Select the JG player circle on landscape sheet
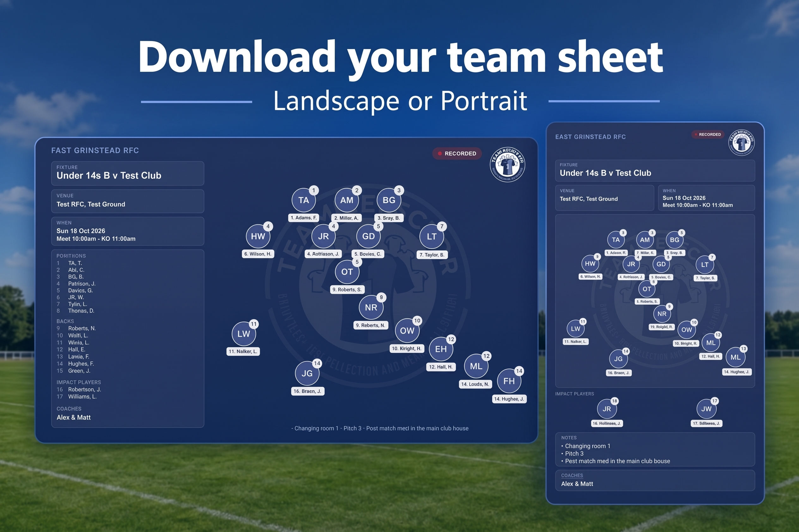The image size is (799, 532). [307, 373]
